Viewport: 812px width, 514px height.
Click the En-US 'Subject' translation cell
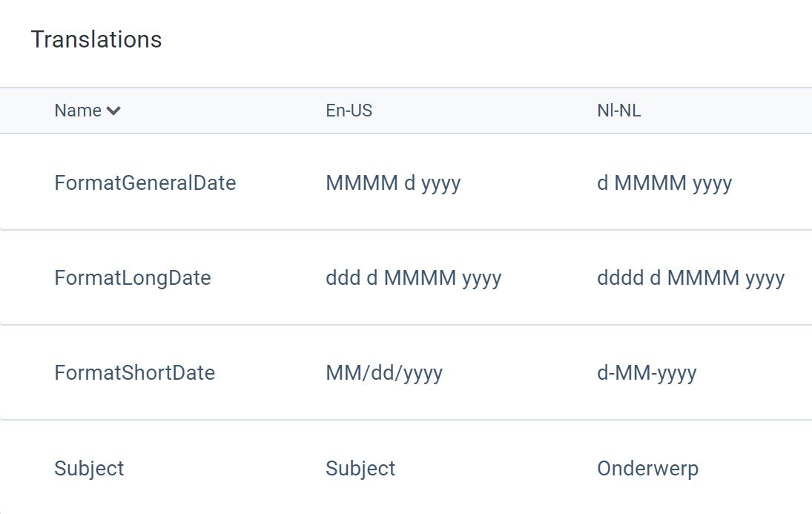click(x=360, y=469)
